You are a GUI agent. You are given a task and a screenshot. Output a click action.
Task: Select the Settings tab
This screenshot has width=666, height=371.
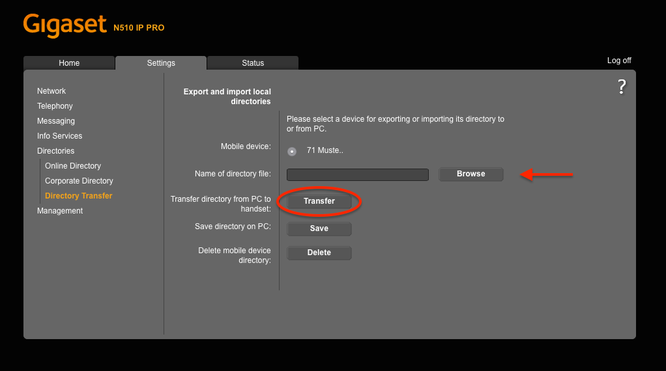coord(161,63)
